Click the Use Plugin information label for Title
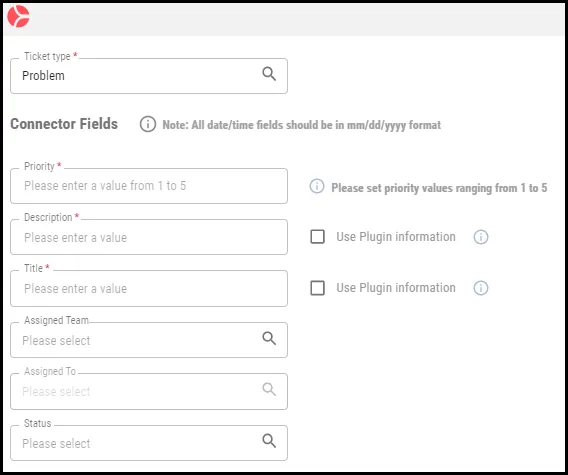The image size is (568, 475). [396, 288]
